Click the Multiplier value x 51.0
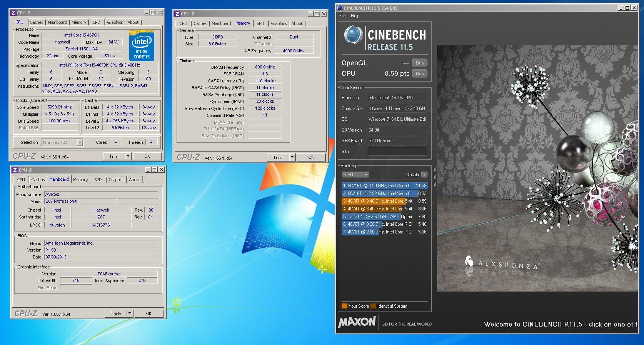This screenshot has height=345, width=644. point(60,114)
